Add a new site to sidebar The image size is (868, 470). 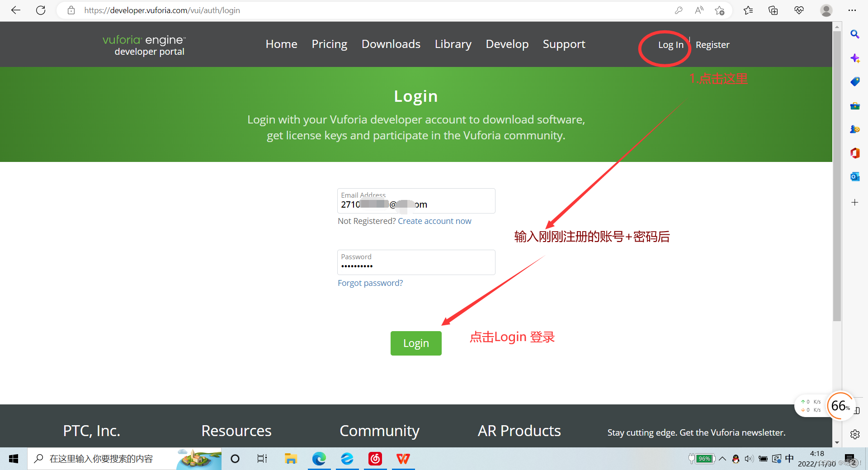coord(855,202)
